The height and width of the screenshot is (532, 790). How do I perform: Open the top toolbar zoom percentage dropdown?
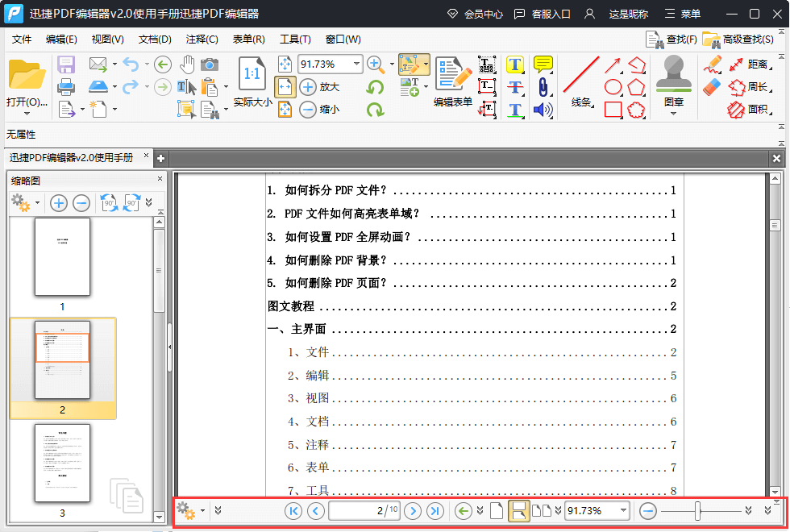pyautogui.click(x=356, y=64)
